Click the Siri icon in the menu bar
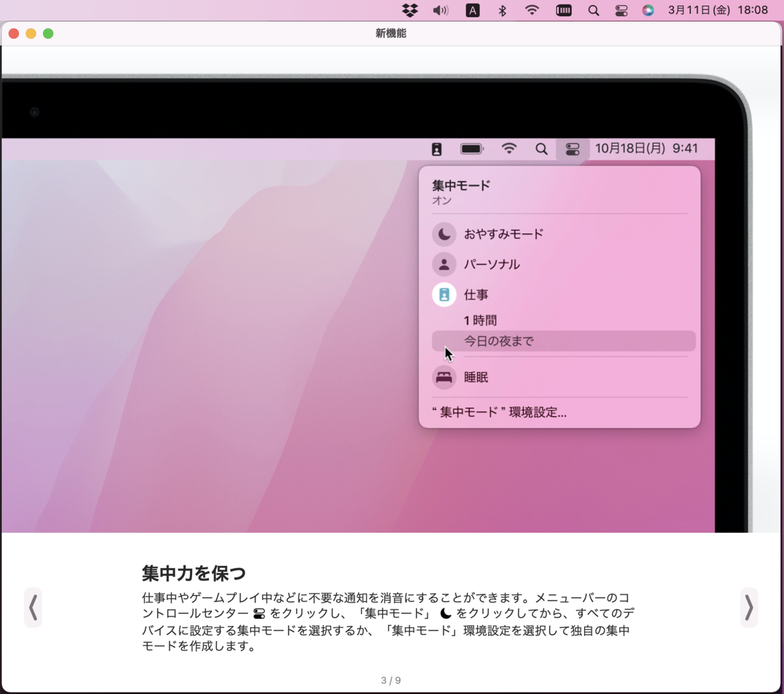784x694 pixels. point(648,10)
